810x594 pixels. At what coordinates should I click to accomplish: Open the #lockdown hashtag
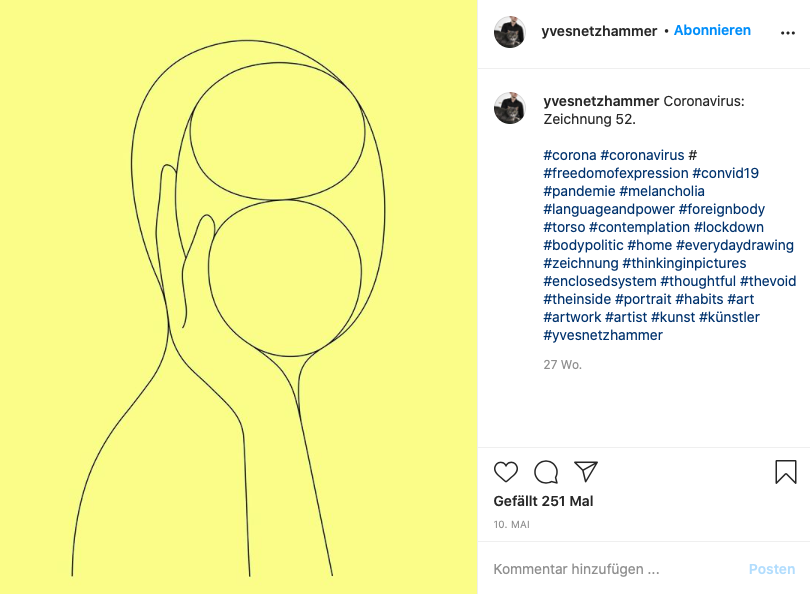[x=728, y=227]
